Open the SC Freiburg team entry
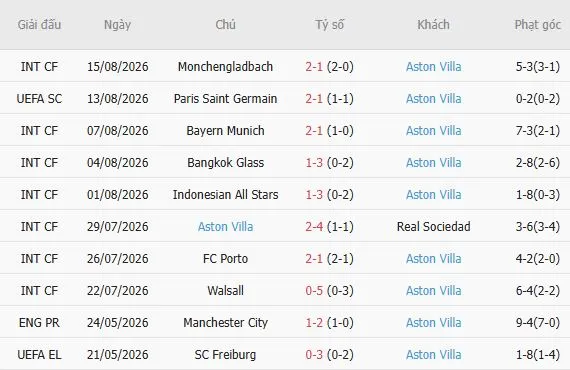The image size is (570, 370). click(x=225, y=354)
